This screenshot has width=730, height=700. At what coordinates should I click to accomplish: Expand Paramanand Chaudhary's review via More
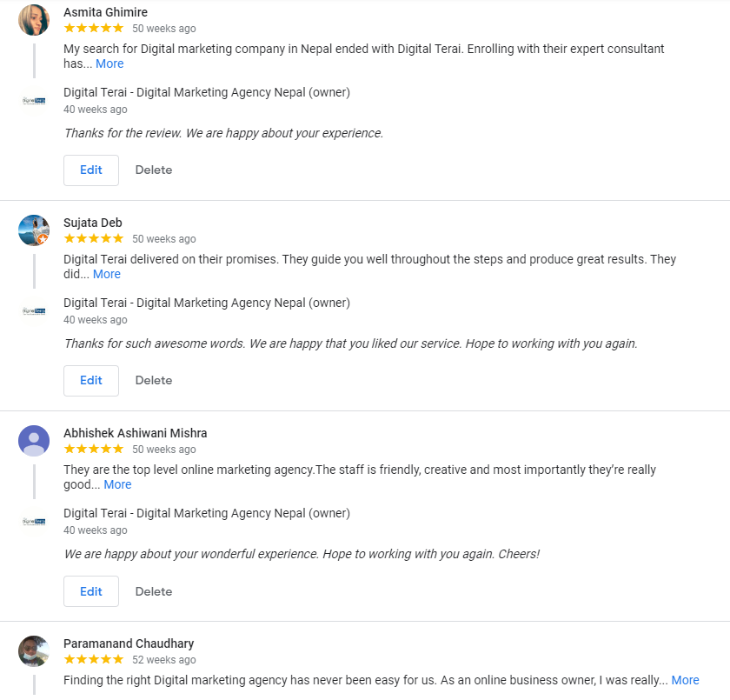point(686,680)
